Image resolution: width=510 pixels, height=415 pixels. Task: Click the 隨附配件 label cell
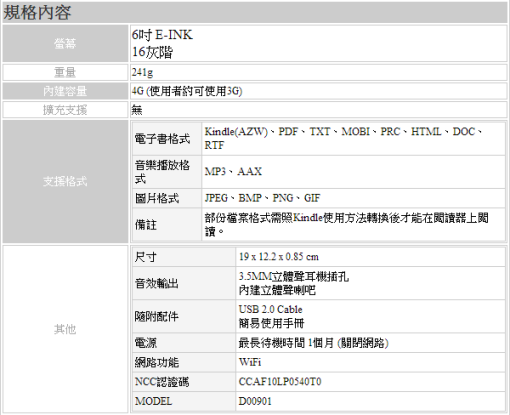coord(184,316)
